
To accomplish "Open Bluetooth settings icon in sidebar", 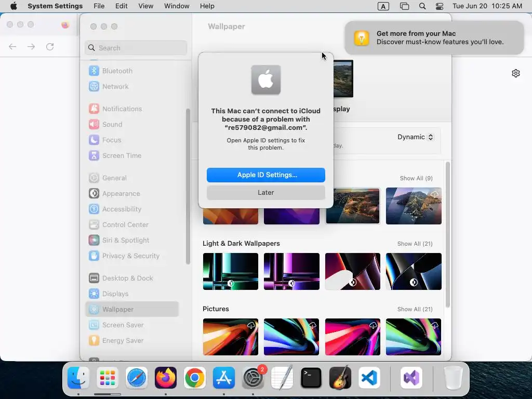I will tap(94, 71).
